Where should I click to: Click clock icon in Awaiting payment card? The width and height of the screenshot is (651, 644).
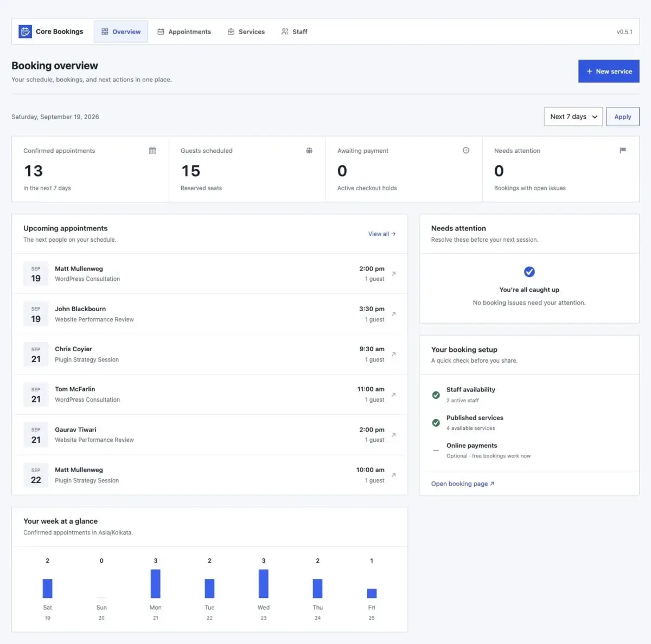[x=466, y=150]
